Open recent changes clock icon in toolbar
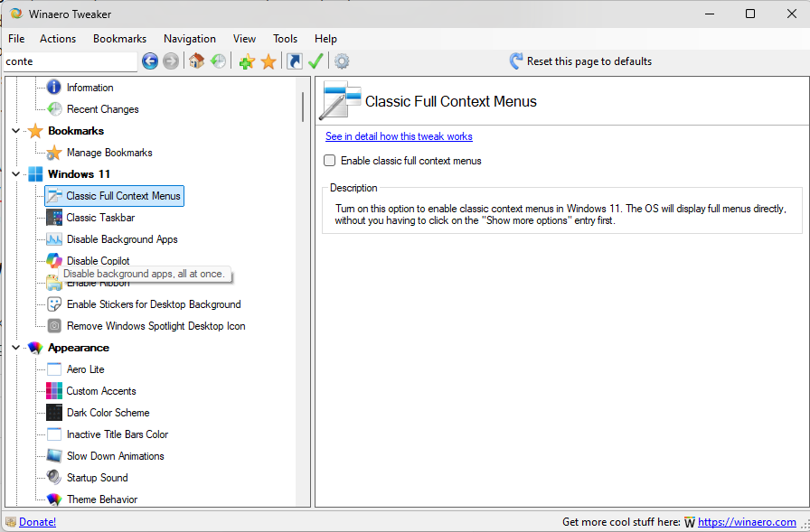 218,61
